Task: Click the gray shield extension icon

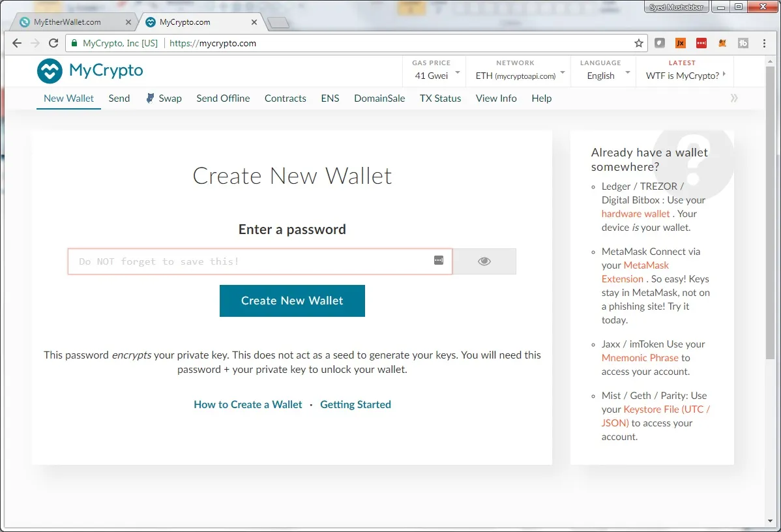Action: tap(660, 43)
